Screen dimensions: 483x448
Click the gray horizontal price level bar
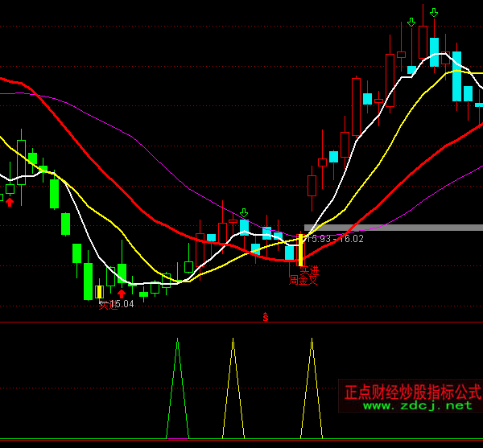pyautogui.click(x=393, y=228)
